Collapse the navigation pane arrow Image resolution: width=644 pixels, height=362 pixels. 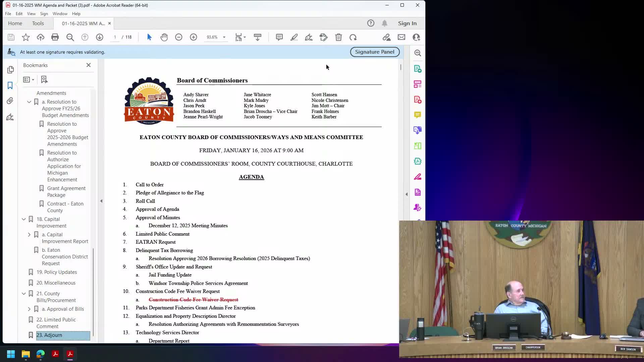101,201
